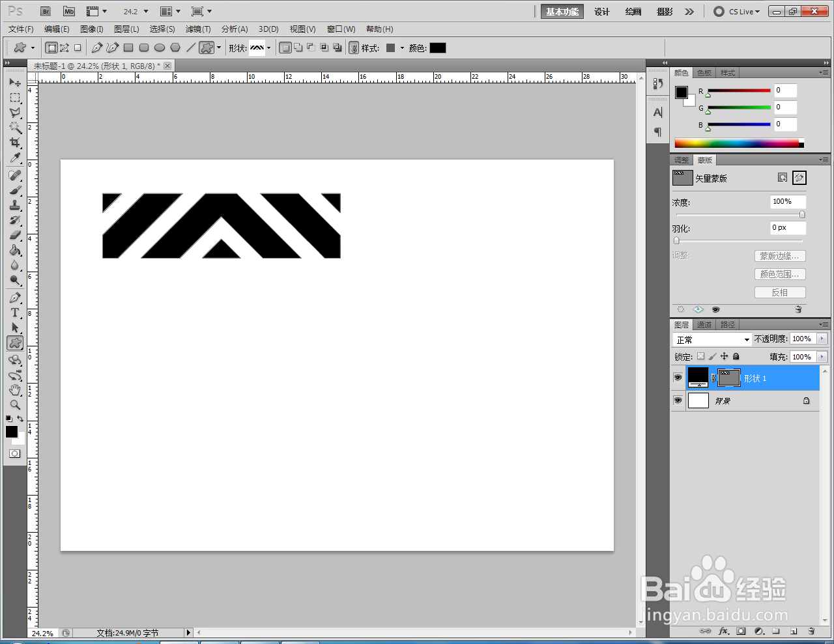Viewport: 834px width, 644px height.
Task: Open the CS Live dropdown
Action: (737, 12)
